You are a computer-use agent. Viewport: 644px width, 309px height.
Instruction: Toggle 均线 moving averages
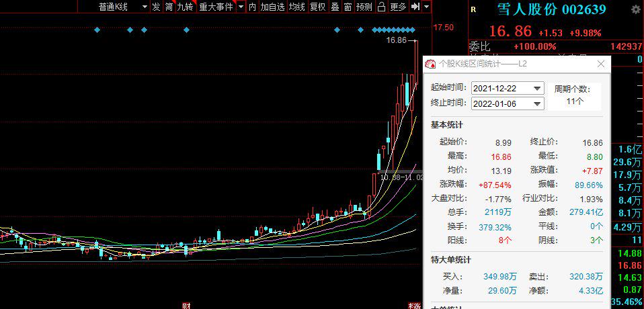click(296, 7)
